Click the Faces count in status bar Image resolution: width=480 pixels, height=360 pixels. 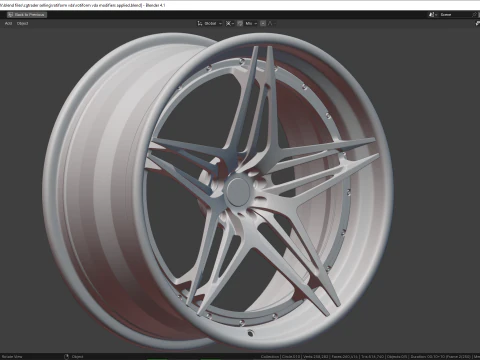(x=345, y=357)
